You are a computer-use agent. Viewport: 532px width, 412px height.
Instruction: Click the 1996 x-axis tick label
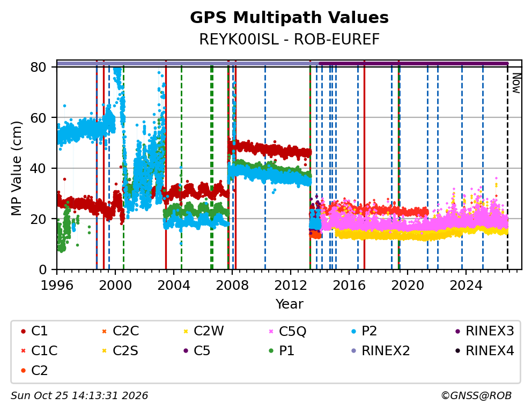click(57, 286)
